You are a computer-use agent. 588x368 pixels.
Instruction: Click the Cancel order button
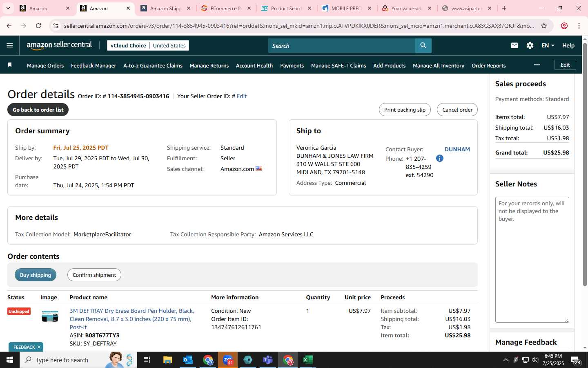coord(457,110)
